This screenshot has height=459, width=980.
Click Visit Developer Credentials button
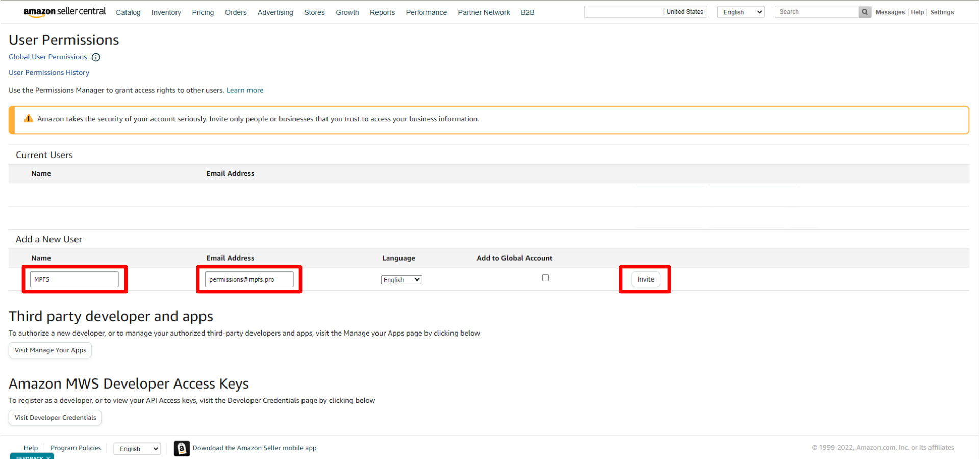pyautogui.click(x=55, y=418)
